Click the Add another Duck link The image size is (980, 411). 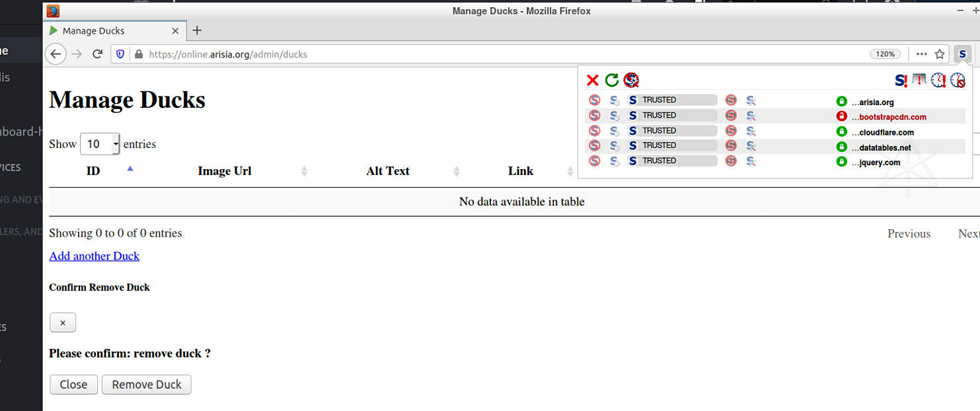94,256
